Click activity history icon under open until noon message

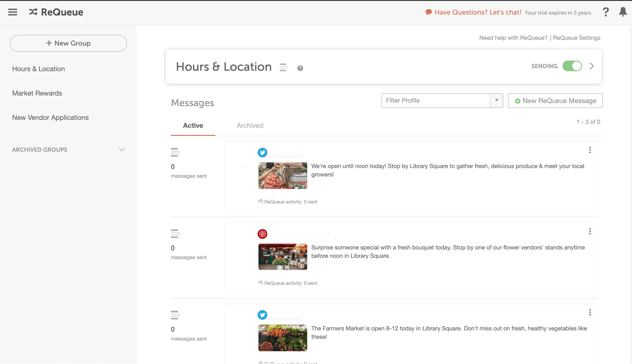pyautogui.click(x=260, y=201)
